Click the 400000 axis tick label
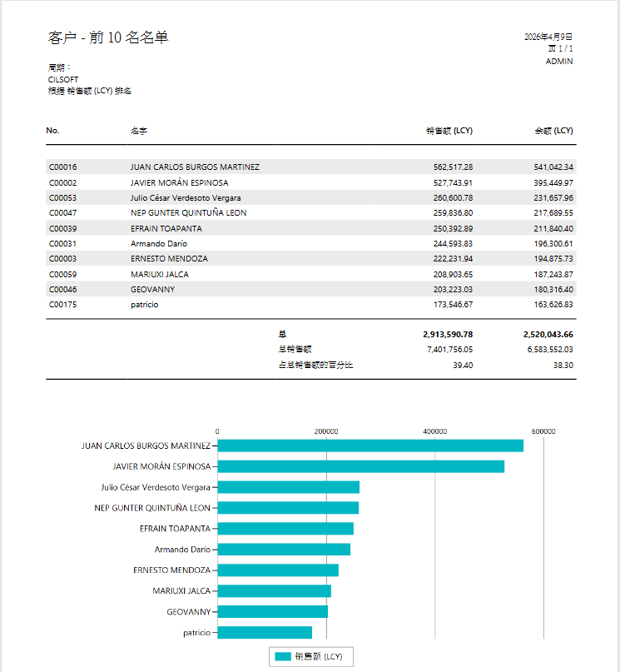620x672 pixels. 435,431
